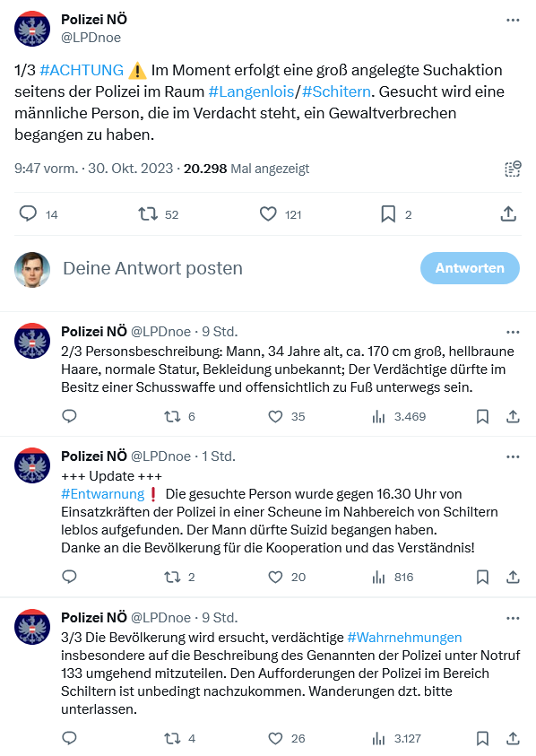Reply to the main ACHTUNG tweet

coord(27,214)
